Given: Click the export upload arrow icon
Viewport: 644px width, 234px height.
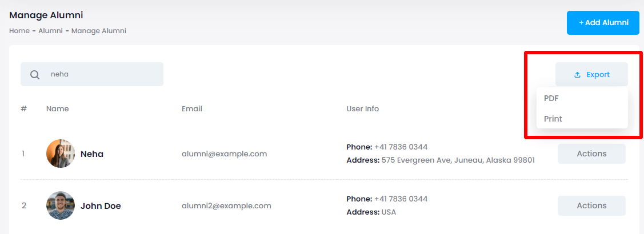Looking at the screenshot, I should pos(577,75).
